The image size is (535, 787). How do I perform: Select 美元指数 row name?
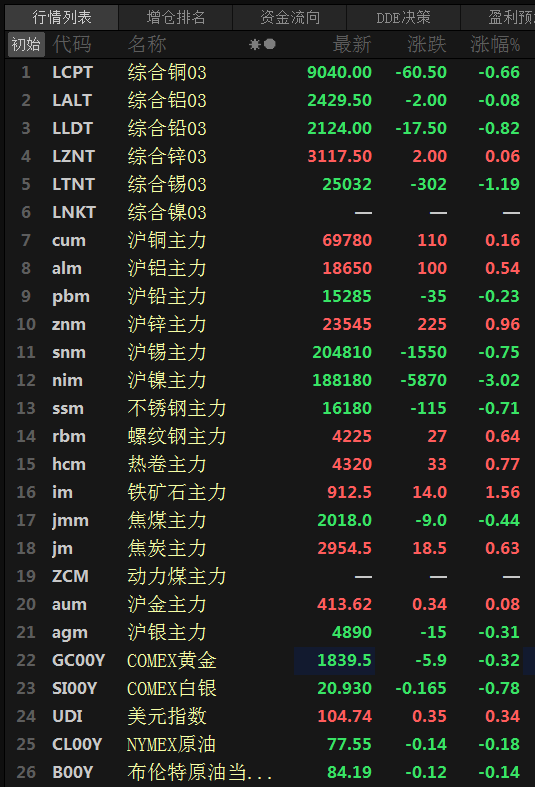167,717
